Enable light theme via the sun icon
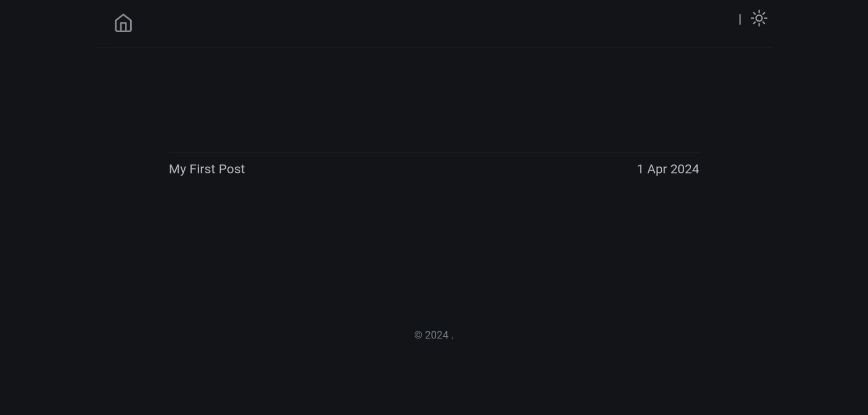 point(759,18)
